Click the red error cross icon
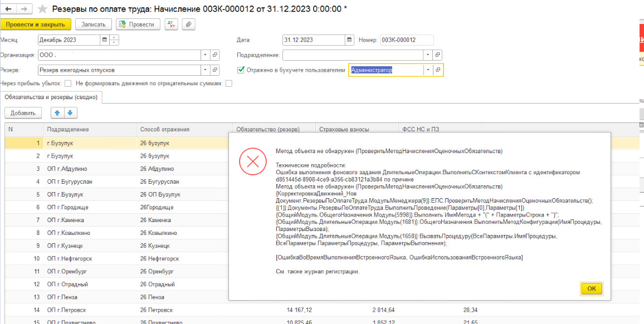This screenshot has height=324, width=644. 252,162
